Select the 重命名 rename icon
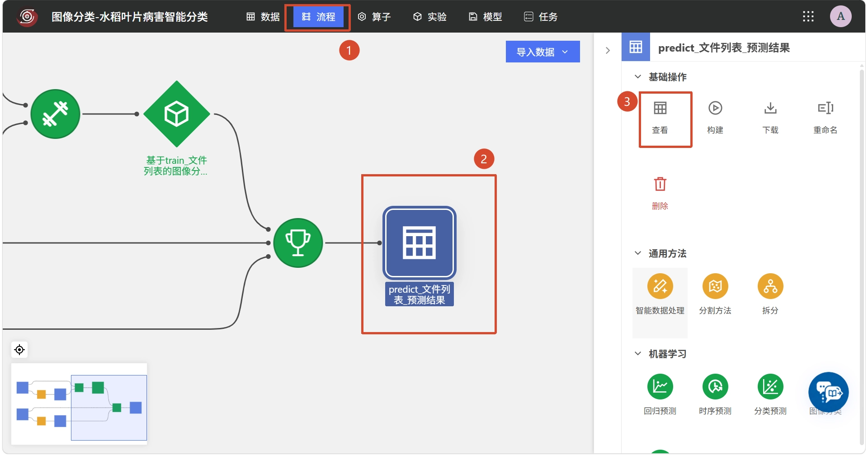The width and height of the screenshot is (868, 456). [x=826, y=108]
